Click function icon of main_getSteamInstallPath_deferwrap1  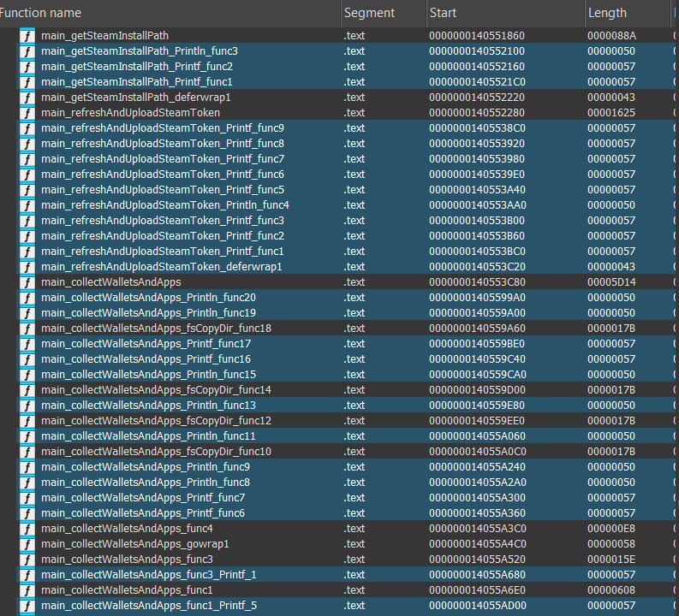point(27,98)
